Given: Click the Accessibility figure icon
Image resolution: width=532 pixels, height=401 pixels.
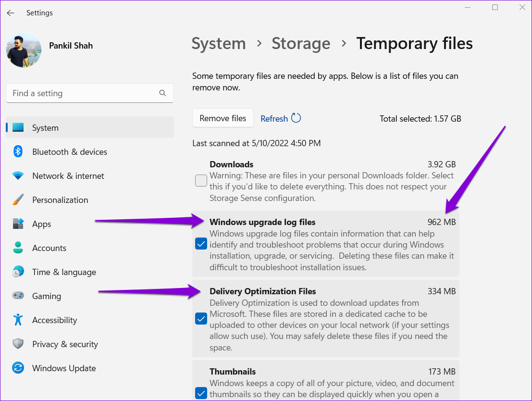Looking at the screenshot, I should [x=18, y=320].
